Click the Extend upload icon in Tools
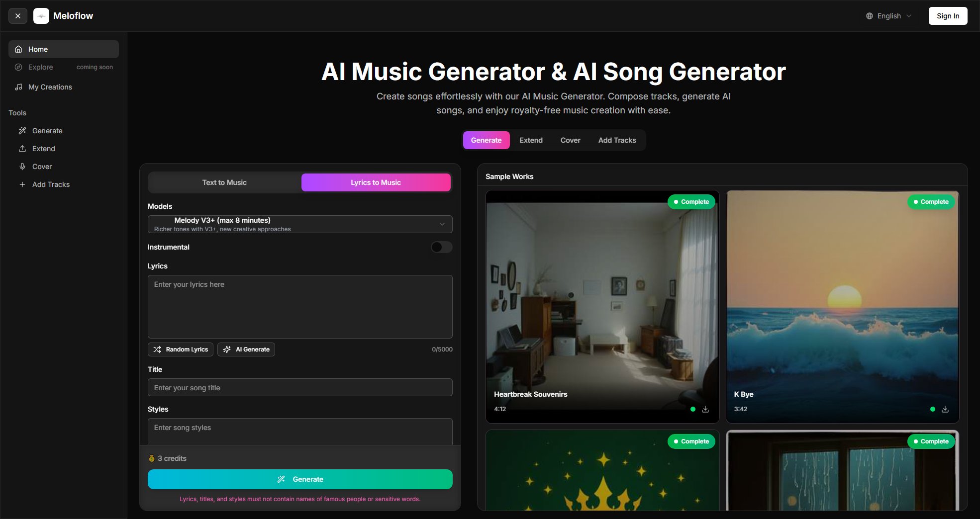Image resolution: width=980 pixels, height=519 pixels. [x=22, y=149]
